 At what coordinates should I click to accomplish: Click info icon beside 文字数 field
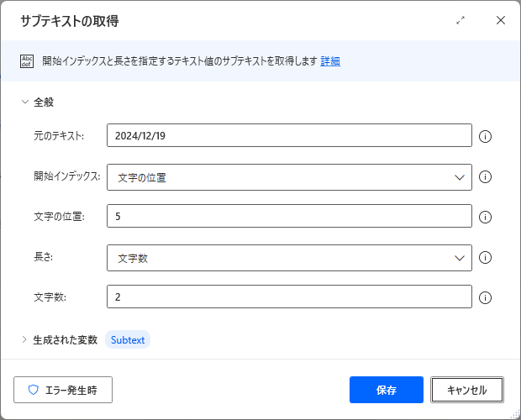tap(485, 297)
